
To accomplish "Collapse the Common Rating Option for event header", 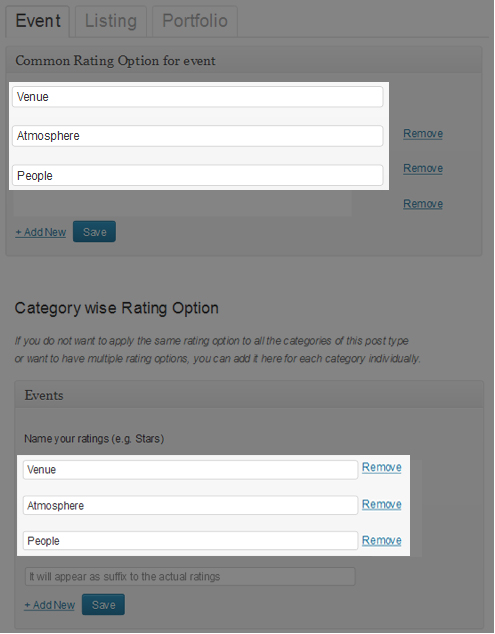I will 244,61.
